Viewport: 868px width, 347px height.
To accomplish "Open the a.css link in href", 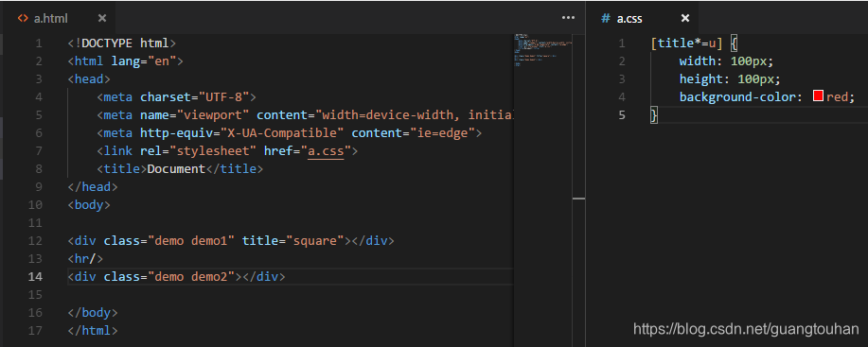I will pyautogui.click(x=326, y=151).
